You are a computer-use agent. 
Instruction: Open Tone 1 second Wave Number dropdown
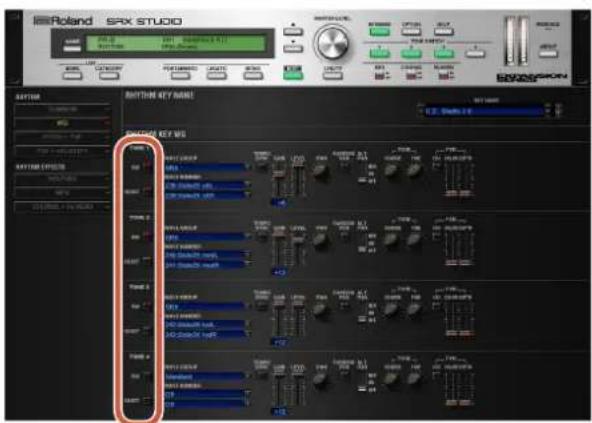[208, 195]
